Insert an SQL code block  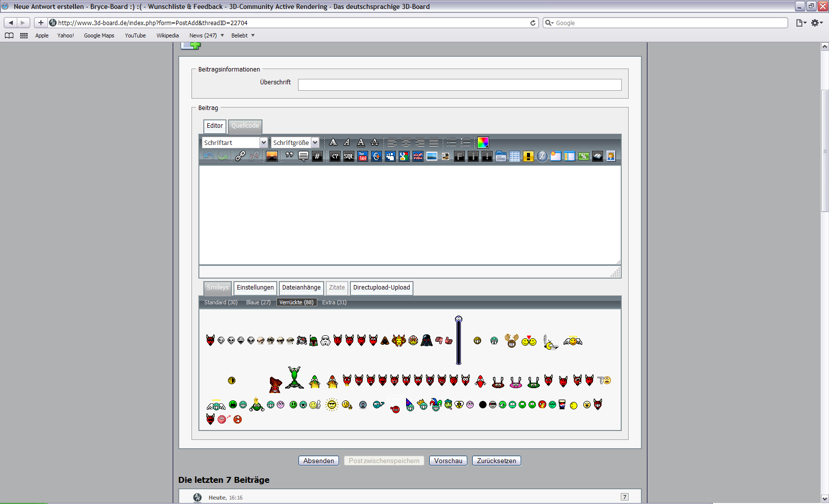pyautogui.click(x=349, y=156)
